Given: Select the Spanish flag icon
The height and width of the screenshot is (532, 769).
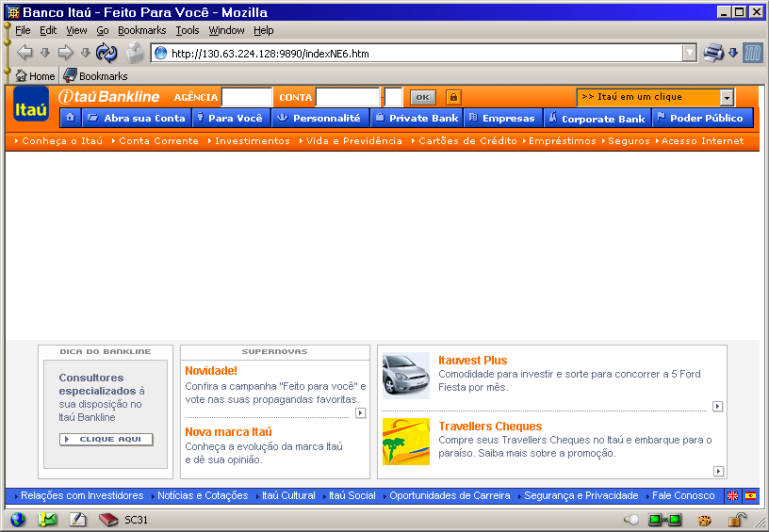Looking at the screenshot, I should coord(750,495).
